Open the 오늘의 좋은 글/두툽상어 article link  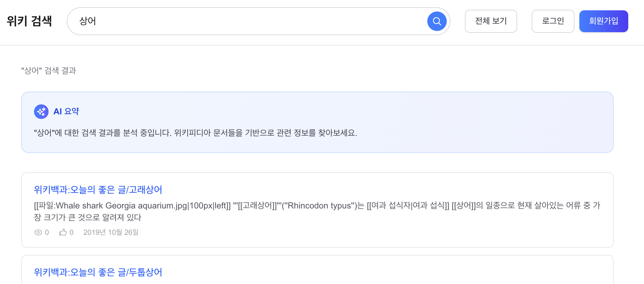(x=98, y=272)
